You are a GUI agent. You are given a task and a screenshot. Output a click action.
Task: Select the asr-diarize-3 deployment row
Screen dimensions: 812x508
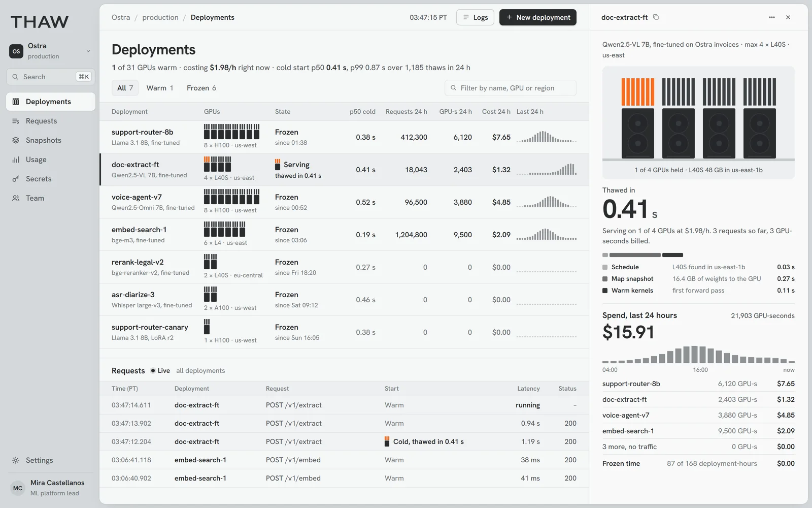pos(344,300)
